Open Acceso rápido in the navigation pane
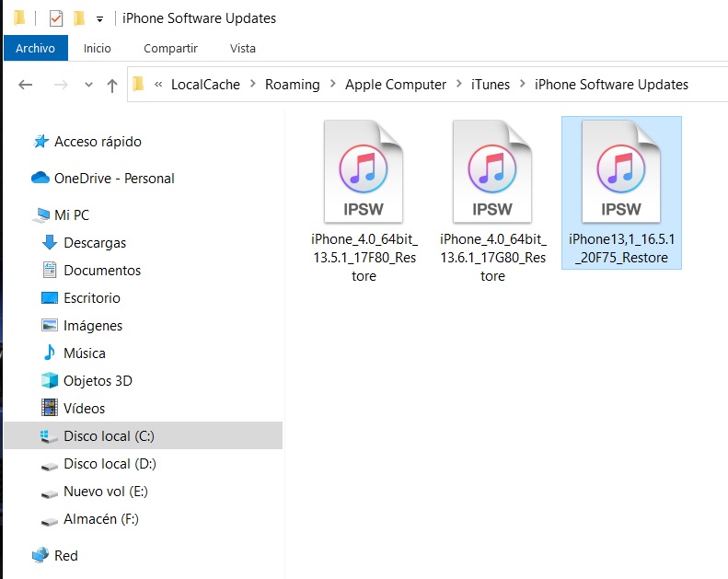The image size is (728, 579). [98, 141]
